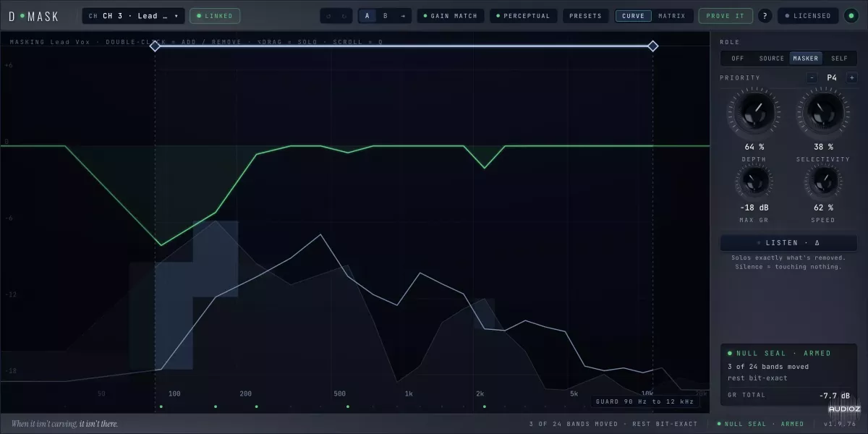Click the left diamond guard range handle

point(155,46)
